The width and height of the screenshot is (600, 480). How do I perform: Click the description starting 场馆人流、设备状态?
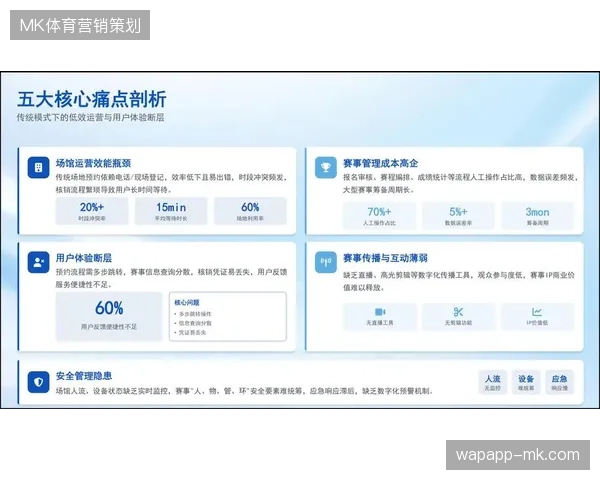[x=244, y=391]
